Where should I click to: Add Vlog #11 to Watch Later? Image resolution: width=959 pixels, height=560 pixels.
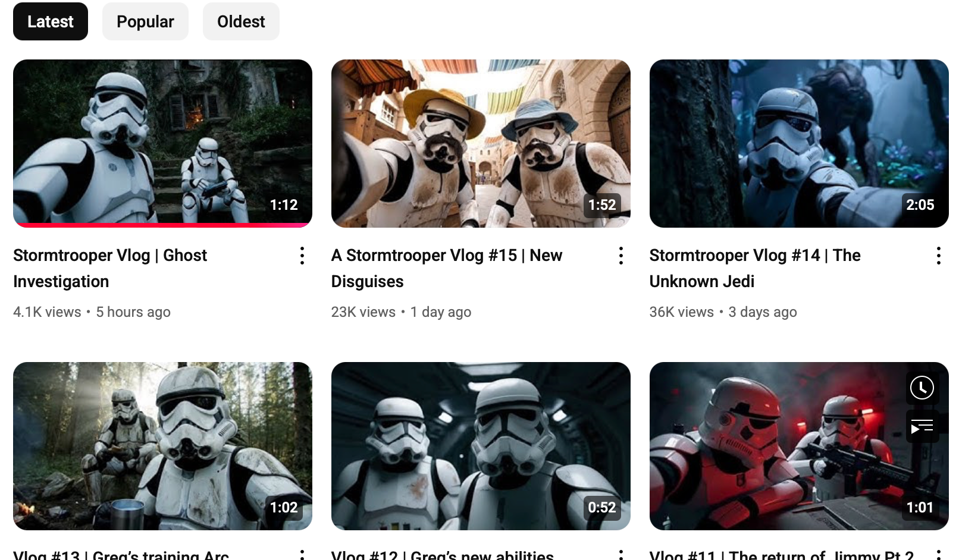(x=922, y=388)
